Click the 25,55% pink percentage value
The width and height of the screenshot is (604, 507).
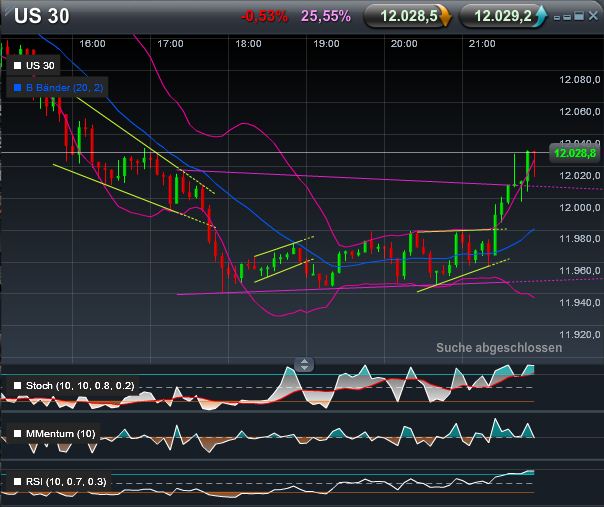(x=326, y=17)
